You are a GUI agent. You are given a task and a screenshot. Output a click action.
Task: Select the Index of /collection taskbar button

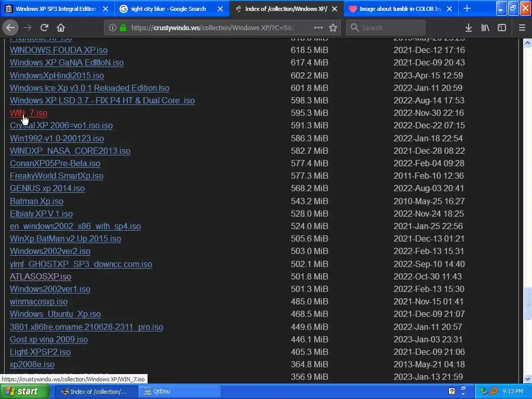(x=96, y=392)
